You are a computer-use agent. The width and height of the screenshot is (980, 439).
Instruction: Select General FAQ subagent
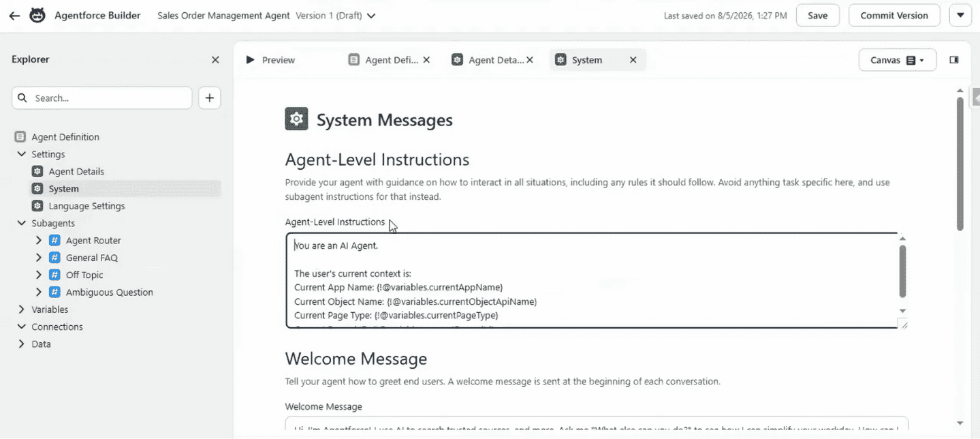[92, 258]
